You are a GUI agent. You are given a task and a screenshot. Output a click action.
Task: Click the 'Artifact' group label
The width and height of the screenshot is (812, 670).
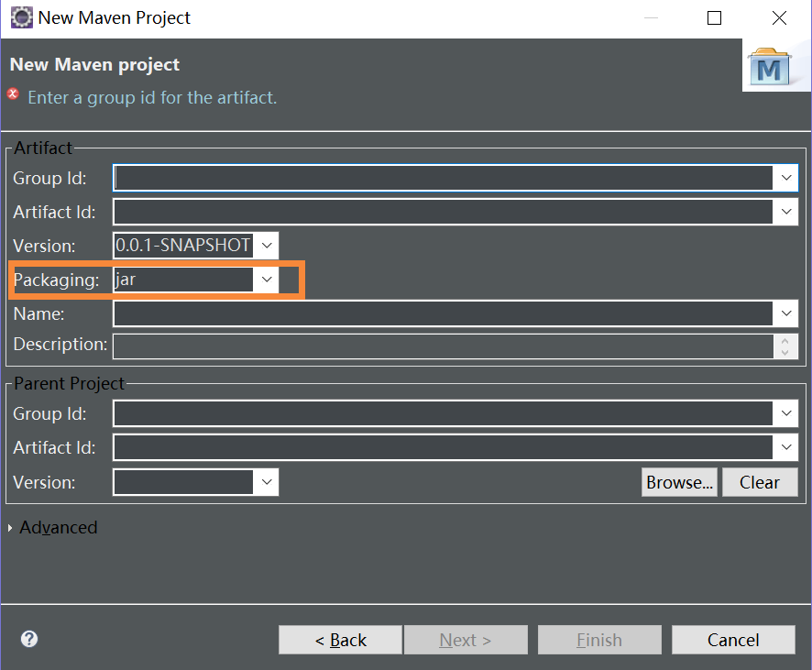43,148
